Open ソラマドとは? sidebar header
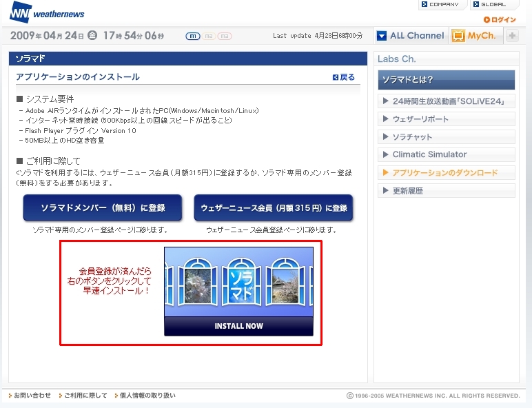 click(x=446, y=80)
